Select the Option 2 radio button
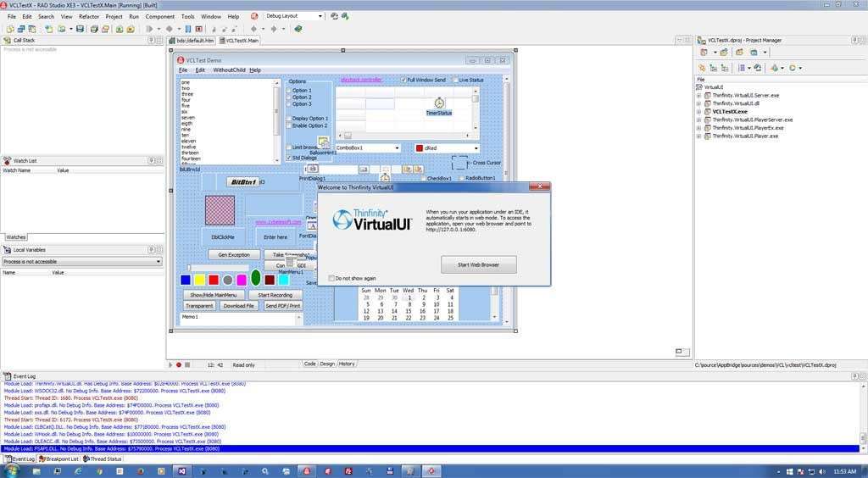 click(288, 97)
